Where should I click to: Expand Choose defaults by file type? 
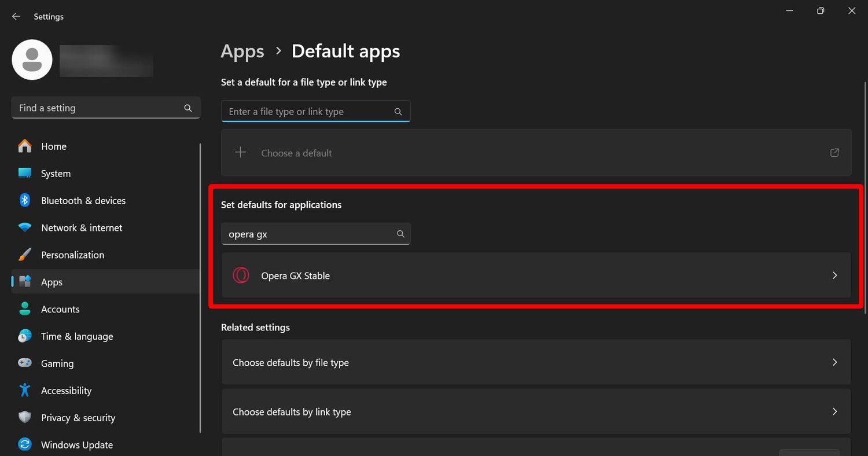(834, 362)
